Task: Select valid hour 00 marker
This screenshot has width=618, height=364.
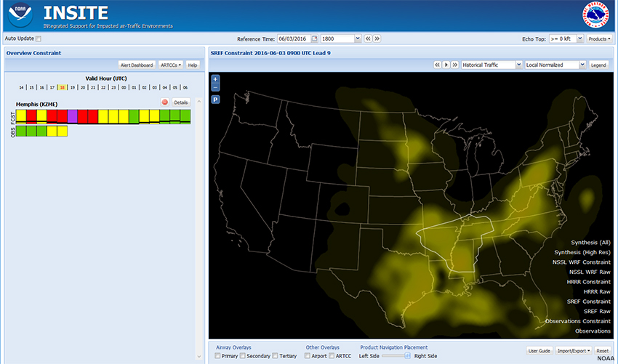Action: [x=124, y=87]
